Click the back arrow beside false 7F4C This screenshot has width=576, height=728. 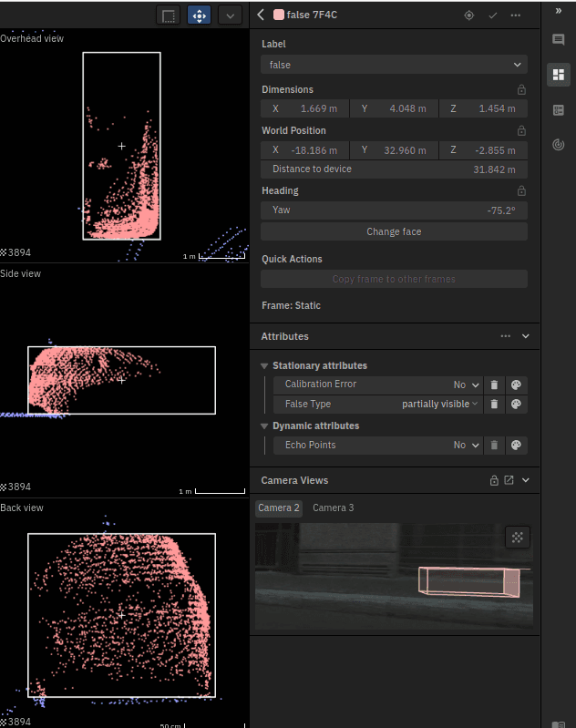pos(261,15)
